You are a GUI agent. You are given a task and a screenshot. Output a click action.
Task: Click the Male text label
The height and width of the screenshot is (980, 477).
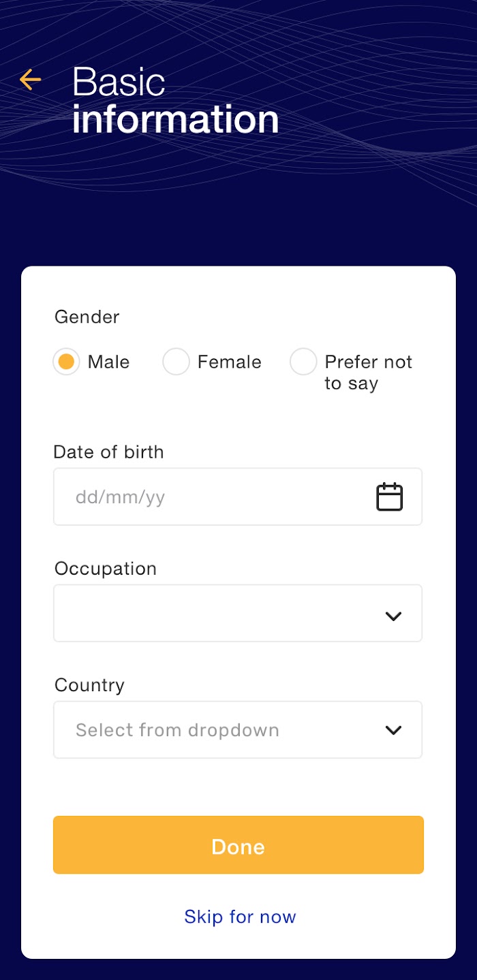pos(108,362)
